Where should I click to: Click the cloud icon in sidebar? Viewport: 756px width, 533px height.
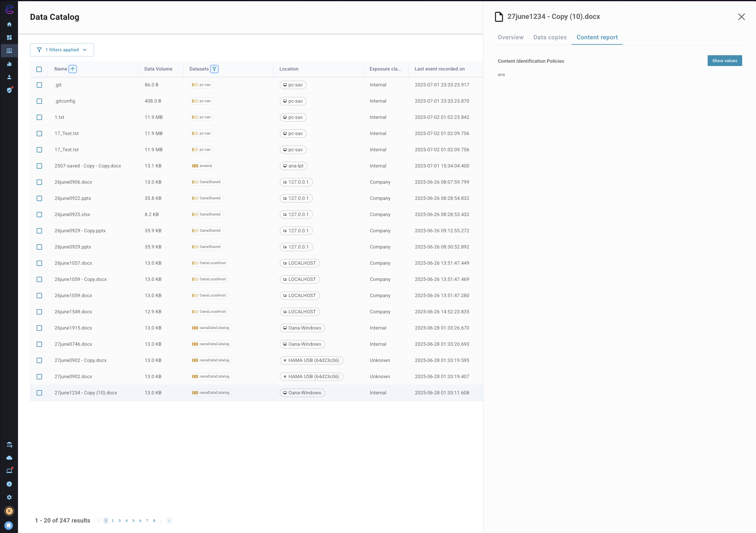pos(9,458)
